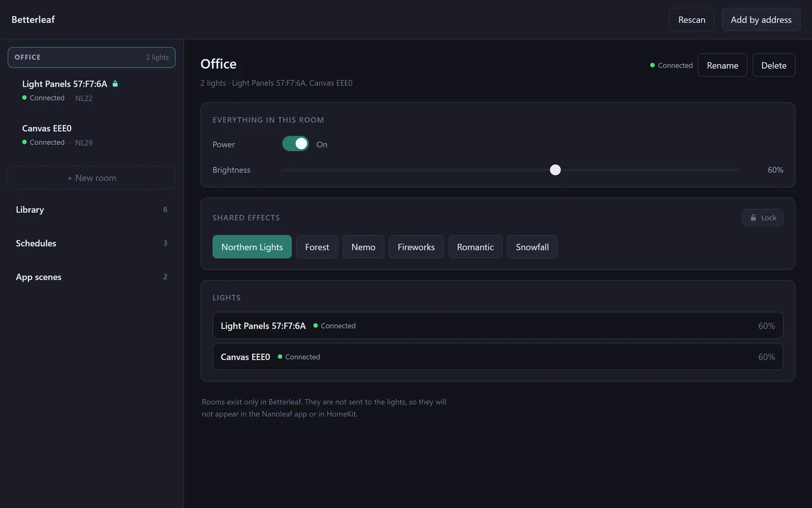The height and width of the screenshot is (508, 812).
Task: Click the 60% brightness value next to slider
Action: [775, 170]
